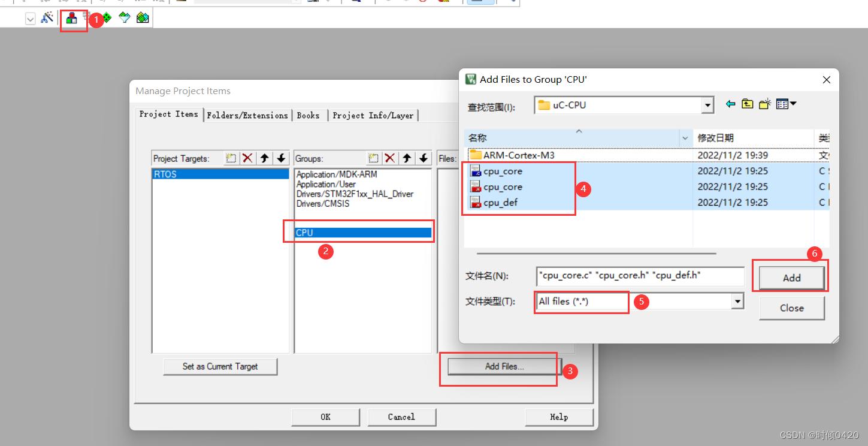The height and width of the screenshot is (446, 868).
Task: Open the file type dropdown arrow
Action: [737, 302]
